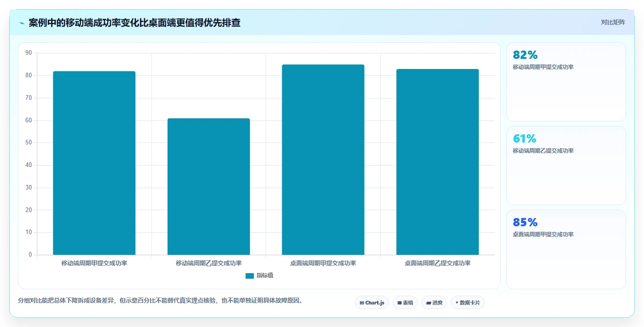The image size is (644, 327).
Task: Click the lightning icon beside the title
Action: [x=22, y=23]
